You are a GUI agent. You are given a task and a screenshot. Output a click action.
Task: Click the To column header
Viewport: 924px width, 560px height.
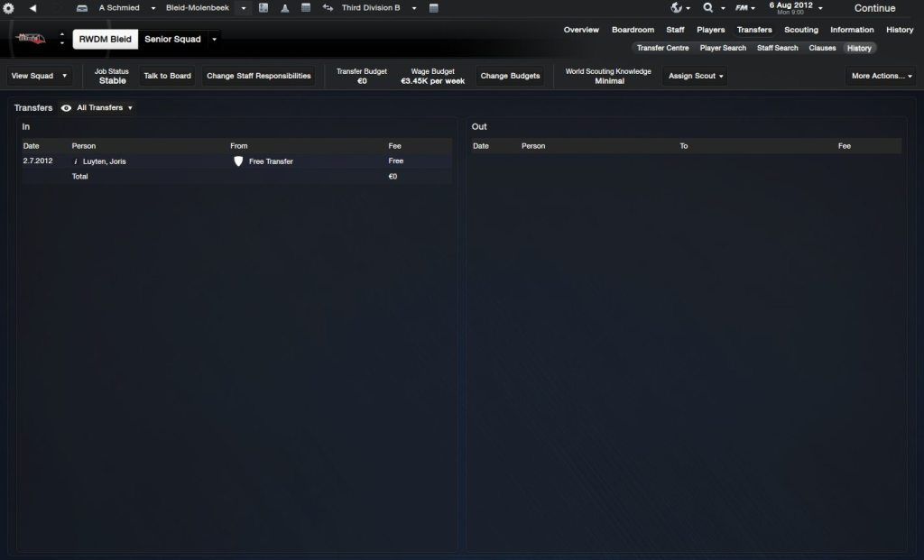tap(684, 146)
